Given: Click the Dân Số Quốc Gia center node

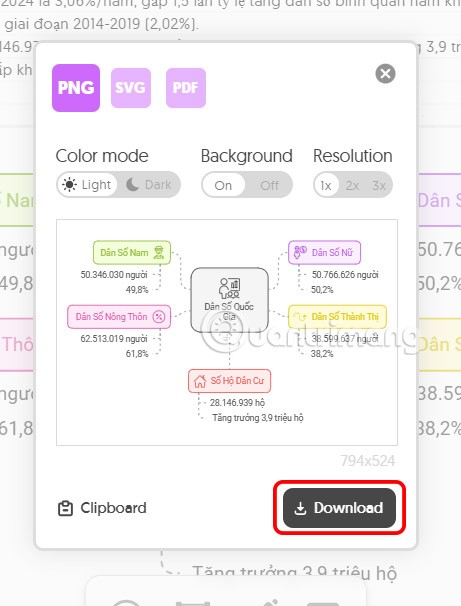Looking at the screenshot, I should point(229,300).
